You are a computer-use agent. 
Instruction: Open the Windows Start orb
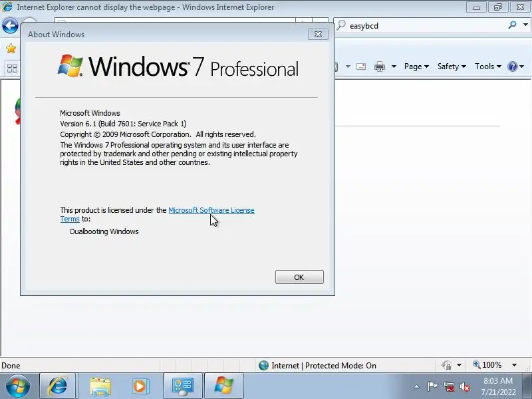[x=18, y=386]
